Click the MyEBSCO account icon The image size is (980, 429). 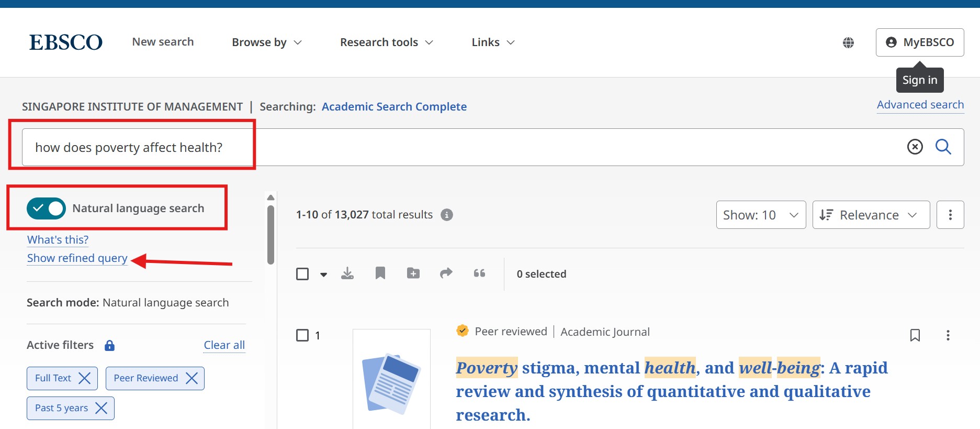[x=891, y=42]
